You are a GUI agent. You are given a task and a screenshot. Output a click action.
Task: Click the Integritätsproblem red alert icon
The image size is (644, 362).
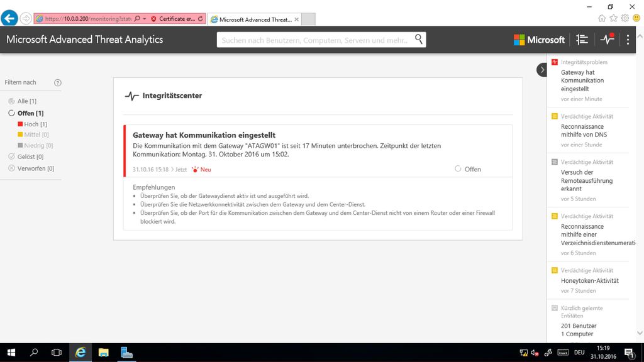click(x=555, y=62)
